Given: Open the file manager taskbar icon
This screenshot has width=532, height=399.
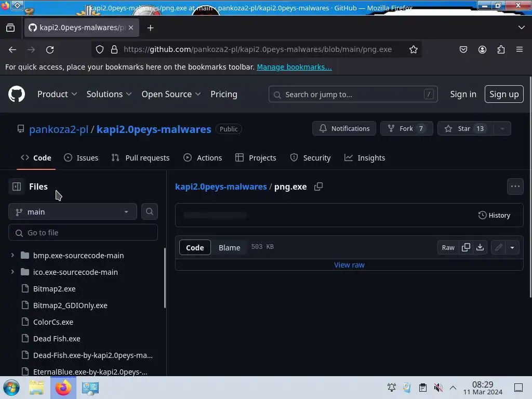Looking at the screenshot, I should pyautogui.click(x=36, y=388).
